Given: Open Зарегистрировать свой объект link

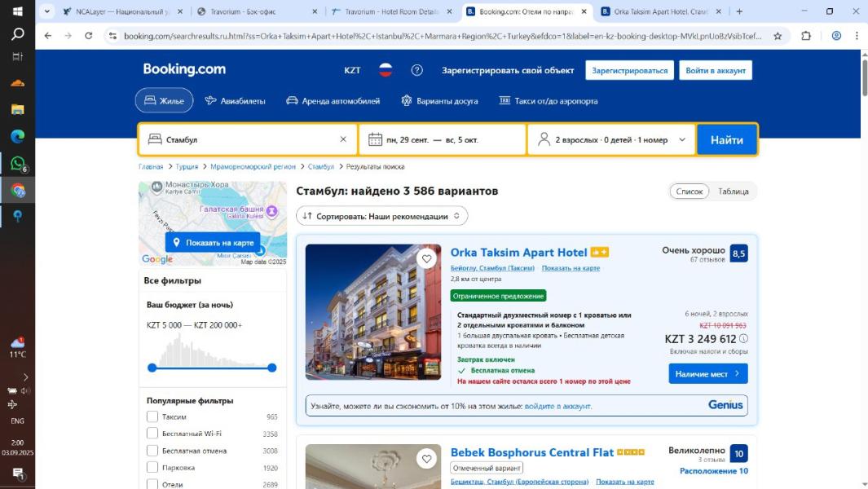Looking at the screenshot, I should (508, 70).
